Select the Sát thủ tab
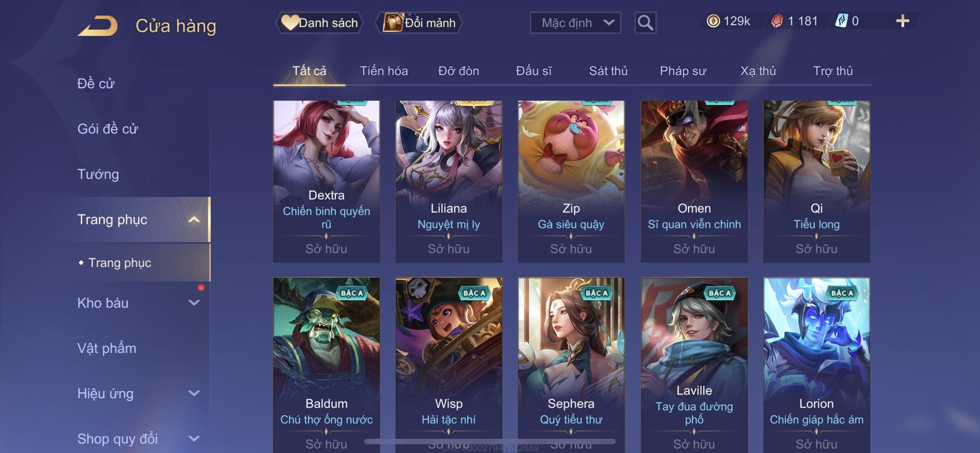The image size is (980, 453). pos(608,71)
